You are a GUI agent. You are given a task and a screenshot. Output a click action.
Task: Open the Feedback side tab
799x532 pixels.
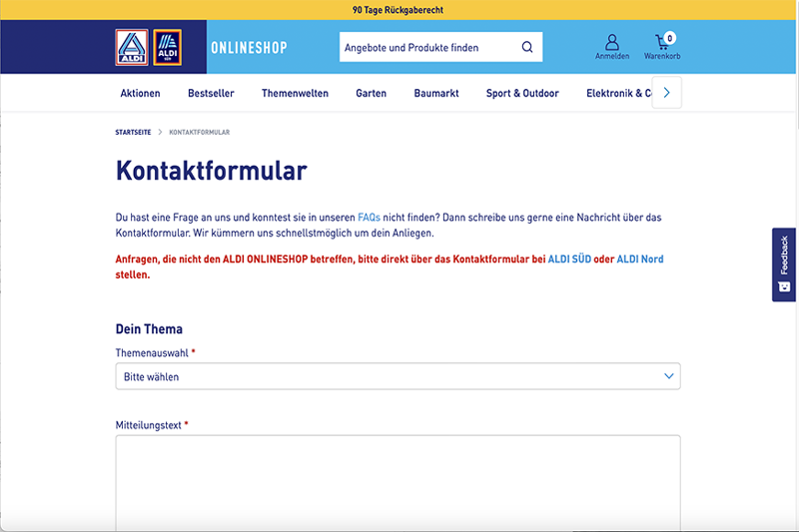point(784,265)
